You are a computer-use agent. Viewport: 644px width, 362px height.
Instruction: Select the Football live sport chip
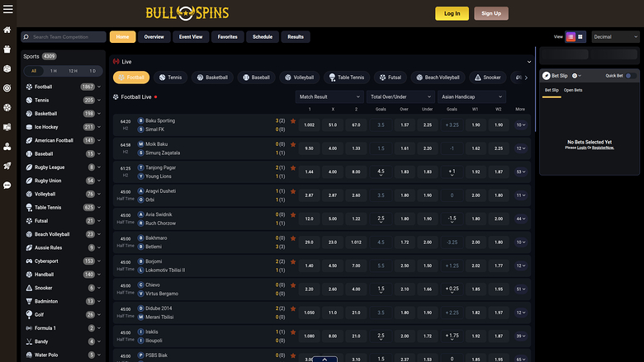click(x=131, y=78)
